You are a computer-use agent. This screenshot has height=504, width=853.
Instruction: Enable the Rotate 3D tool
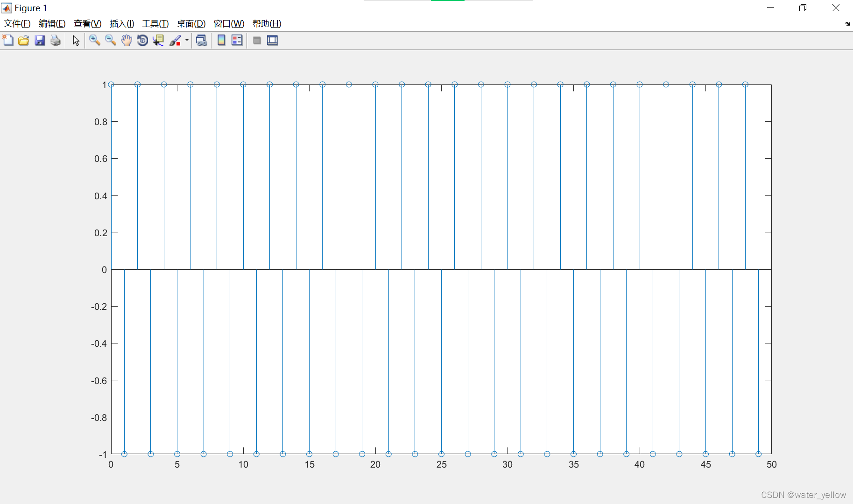point(142,41)
